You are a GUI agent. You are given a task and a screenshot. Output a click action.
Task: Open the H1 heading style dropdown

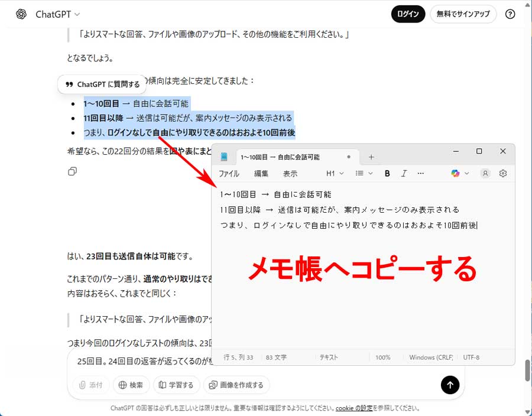334,173
